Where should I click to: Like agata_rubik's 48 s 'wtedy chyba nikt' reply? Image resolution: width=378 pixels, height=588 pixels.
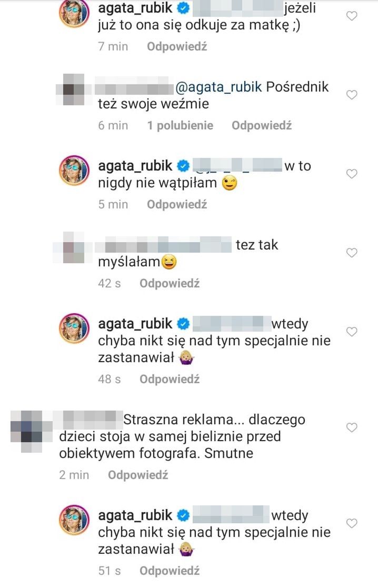[351, 332]
